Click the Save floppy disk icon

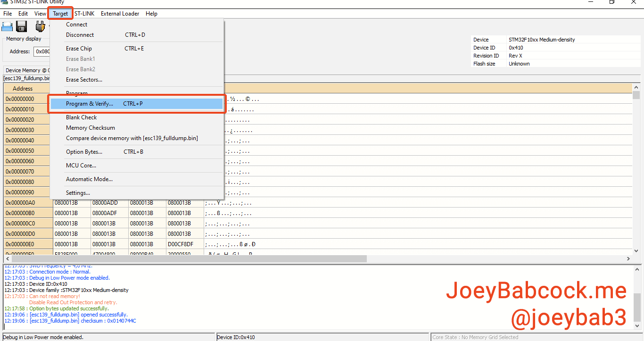click(22, 26)
